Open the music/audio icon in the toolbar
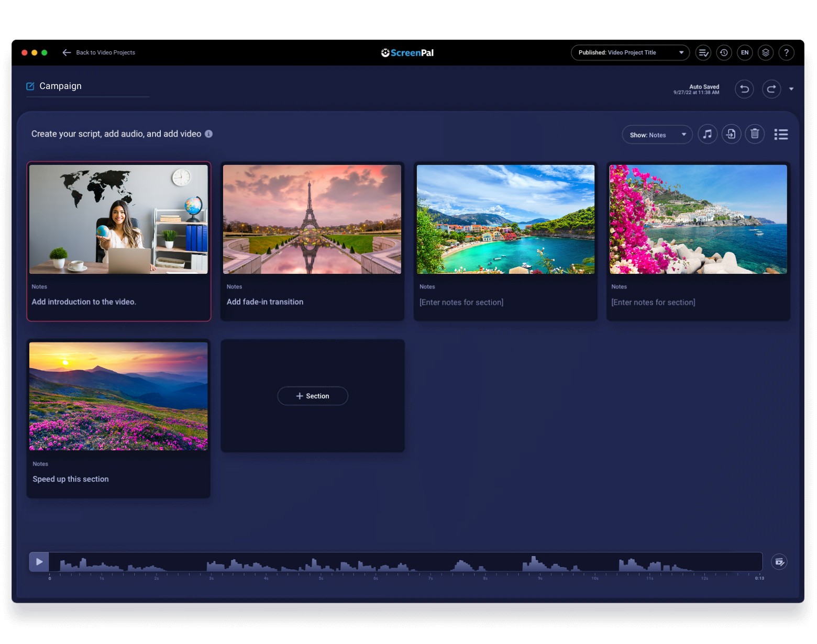 708,134
